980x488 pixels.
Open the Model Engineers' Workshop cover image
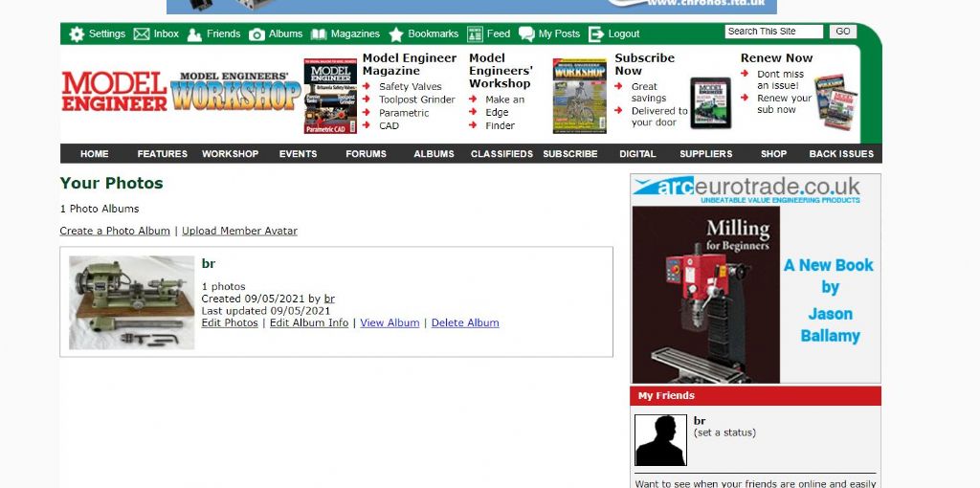coord(579,97)
